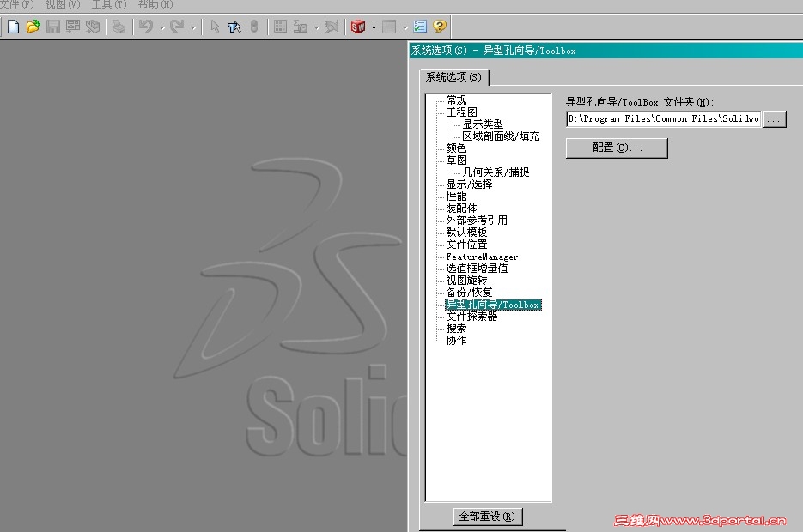Click the window layout icon in the toolbar
The height and width of the screenshot is (532, 803).
(x=389, y=27)
